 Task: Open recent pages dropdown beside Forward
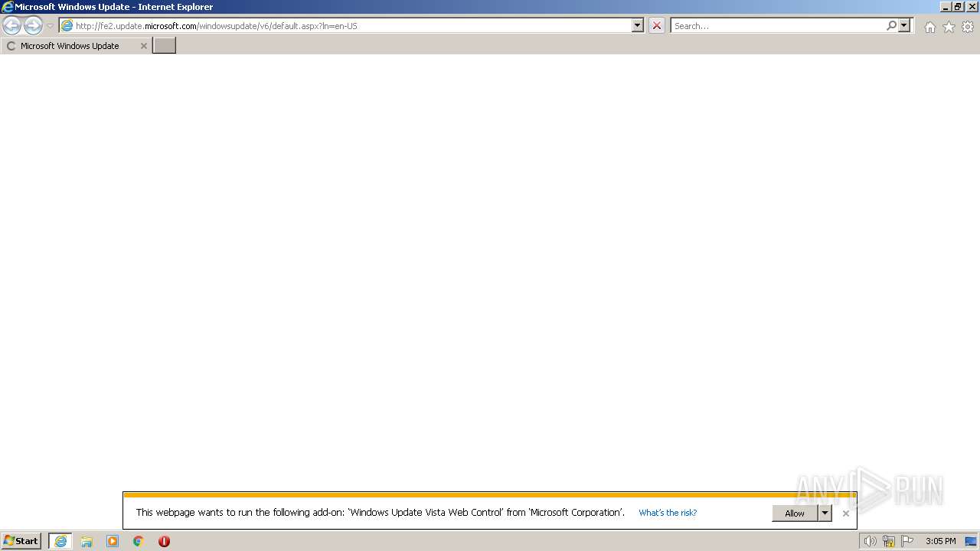tap(50, 25)
